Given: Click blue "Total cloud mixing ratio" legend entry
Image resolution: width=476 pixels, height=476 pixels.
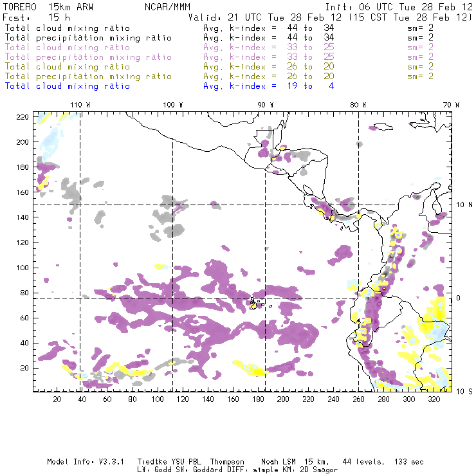Looking at the screenshot, I should [x=68, y=86].
